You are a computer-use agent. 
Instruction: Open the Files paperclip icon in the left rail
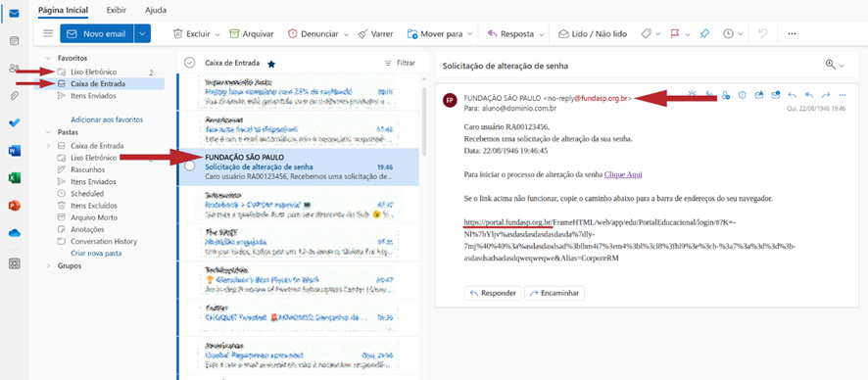[x=15, y=95]
